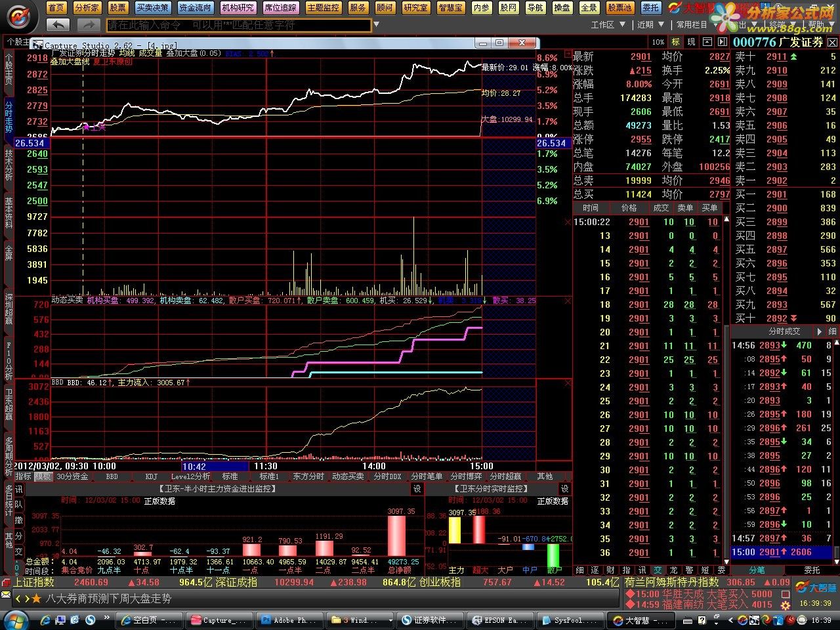Select the 分笔 tab at bottom right
Image resolution: width=840 pixels, height=630 pixels.
coord(757,570)
